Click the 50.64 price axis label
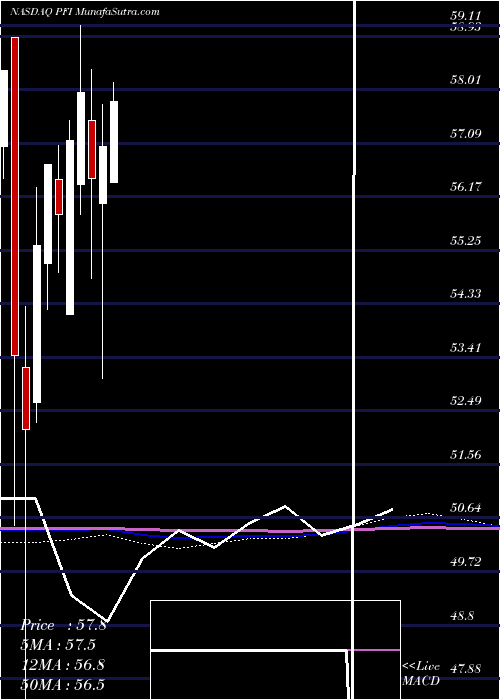This screenshot has height=700, width=500. [x=465, y=508]
